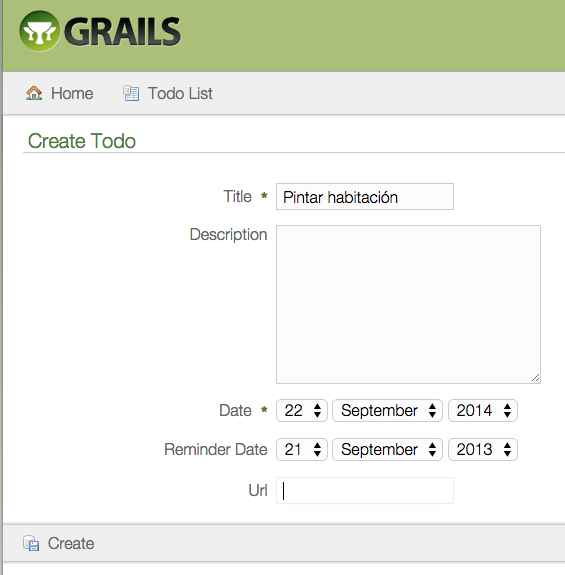Open the Reminder Date day dropdown showing 21
The width and height of the screenshot is (565, 575).
point(301,450)
